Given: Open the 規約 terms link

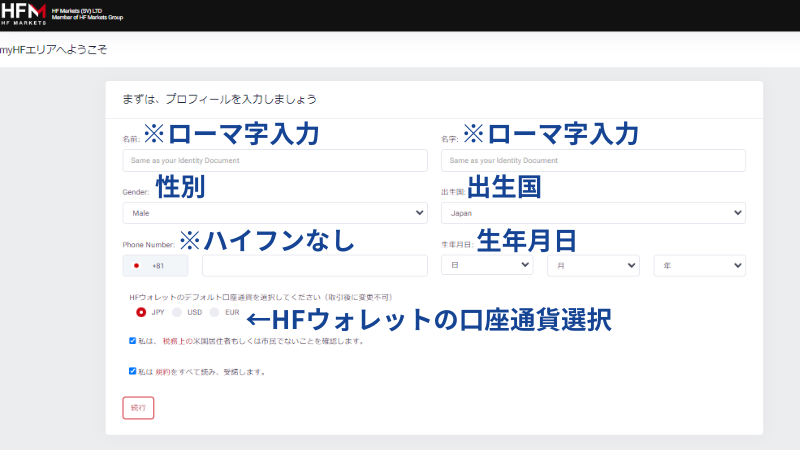Looking at the screenshot, I should coord(162,372).
